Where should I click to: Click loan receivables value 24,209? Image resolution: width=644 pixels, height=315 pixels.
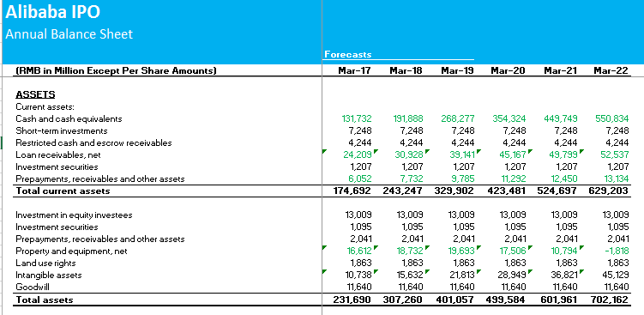click(x=358, y=155)
